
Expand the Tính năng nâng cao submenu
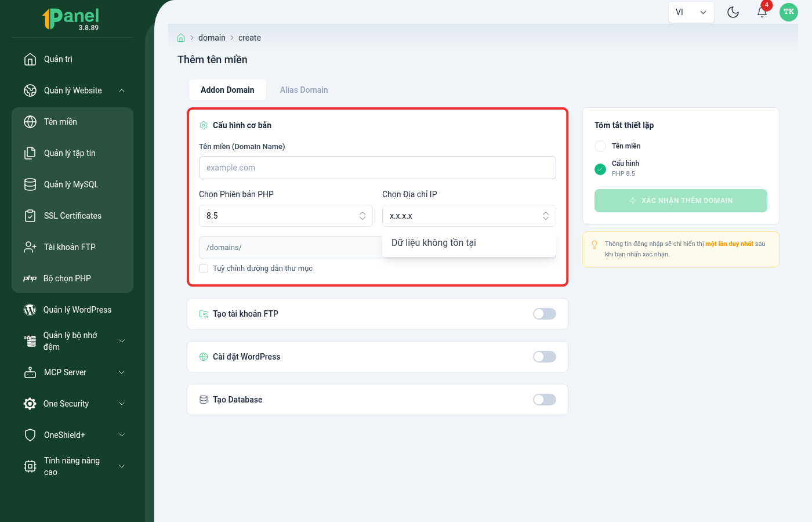point(122,466)
